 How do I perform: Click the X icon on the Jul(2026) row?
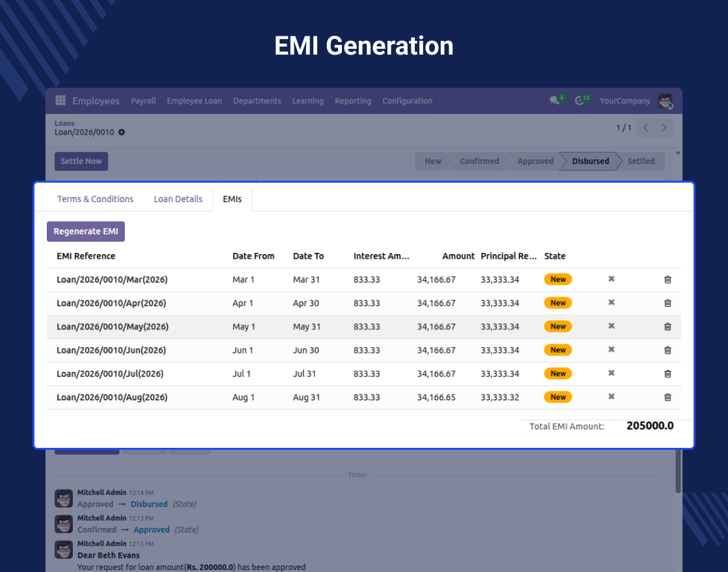point(612,373)
